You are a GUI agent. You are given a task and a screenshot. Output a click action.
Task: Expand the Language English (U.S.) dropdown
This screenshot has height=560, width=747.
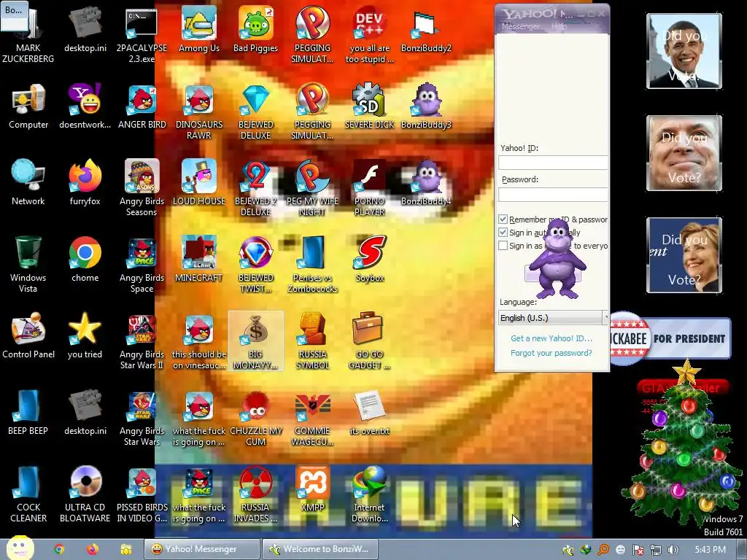(x=553, y=318)
